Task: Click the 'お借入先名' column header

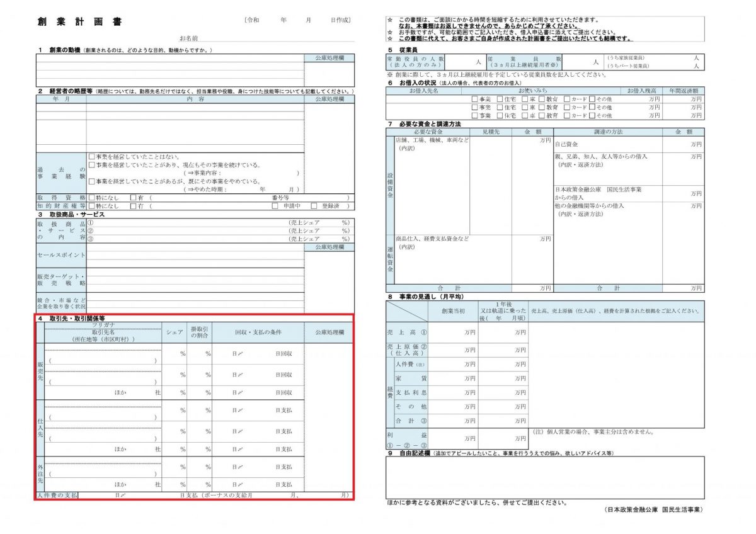Action: [x=423, y=91]
